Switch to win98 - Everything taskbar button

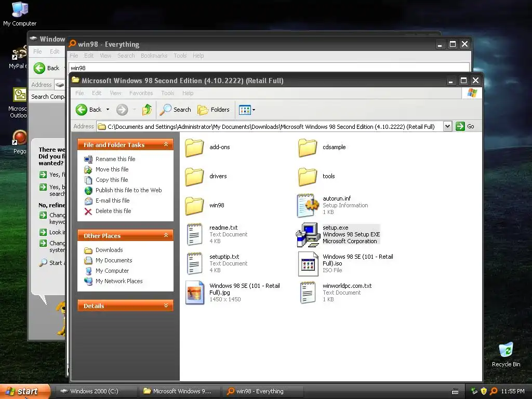[262, 391]
